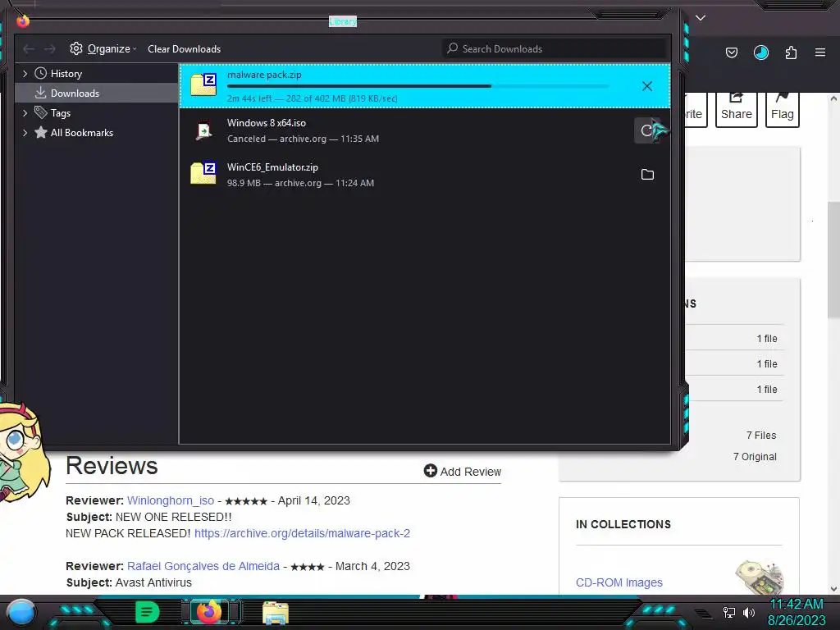Select Tags in the sidebar
This screenshot has height=630, width=840.
[61, 113]
